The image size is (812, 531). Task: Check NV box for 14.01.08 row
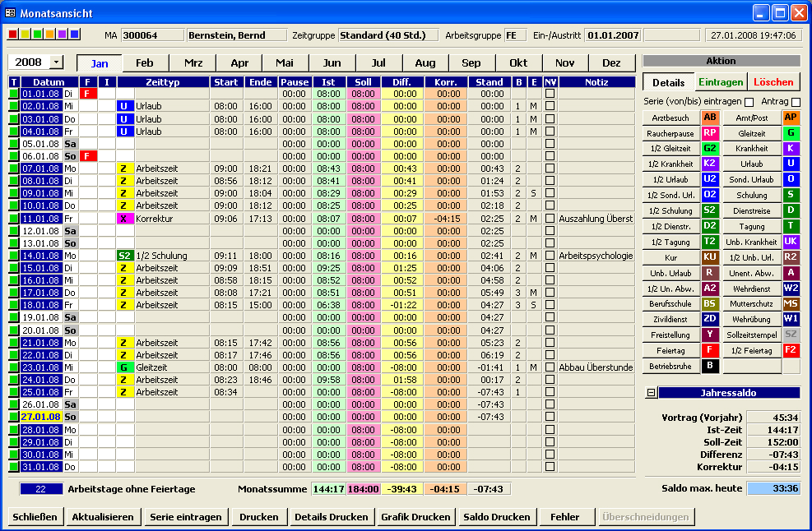click(x=550, y=256)
